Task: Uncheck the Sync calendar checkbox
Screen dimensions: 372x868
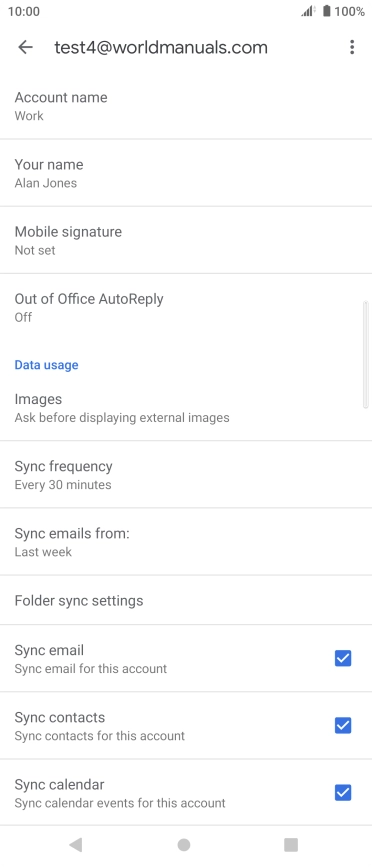Action: pos(343,793)
